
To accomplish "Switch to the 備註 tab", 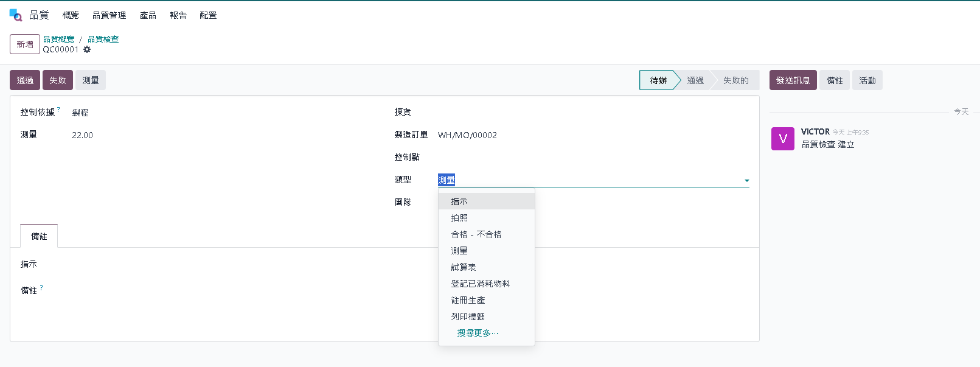I will [x=39, y=236].
